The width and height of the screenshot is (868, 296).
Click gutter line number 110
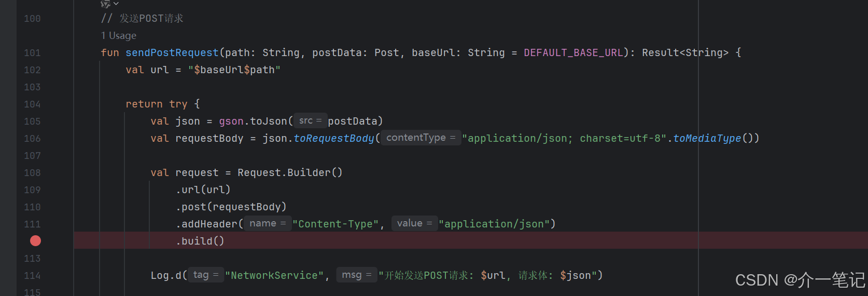[x=32, y=207]
